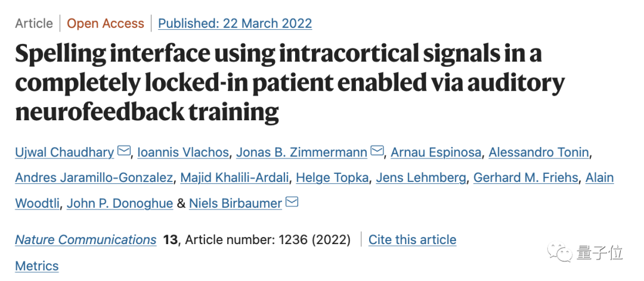Image resolution: width=644 pixels, height=281 pixels.
Task: Open author link Ujwal Chaudhary
Action: click(64, 152)
